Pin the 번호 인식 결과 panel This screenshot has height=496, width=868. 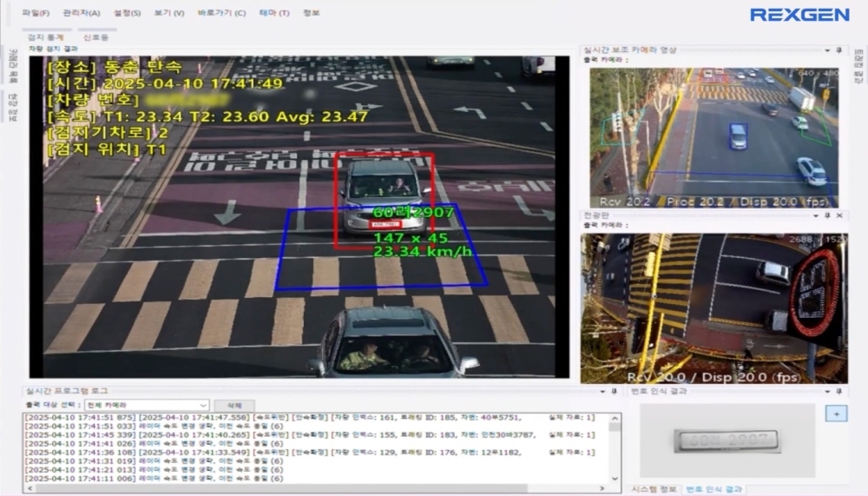[x=838, y=392]
